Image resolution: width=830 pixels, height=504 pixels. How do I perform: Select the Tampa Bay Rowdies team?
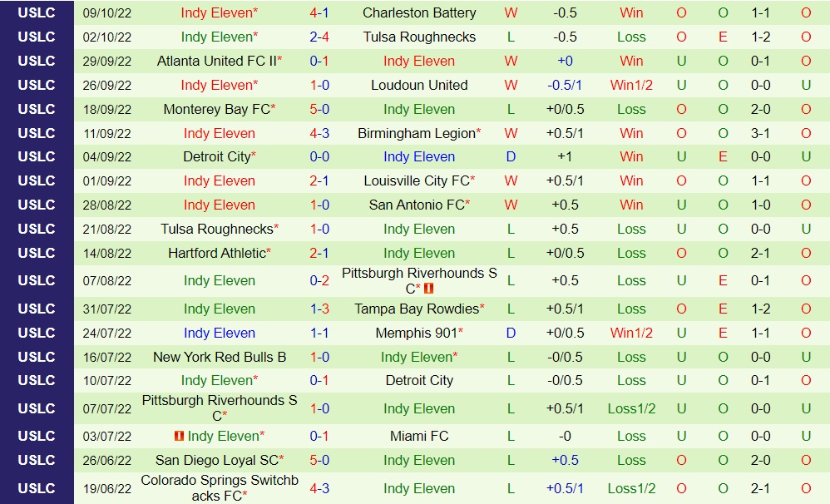pos(417,309)
